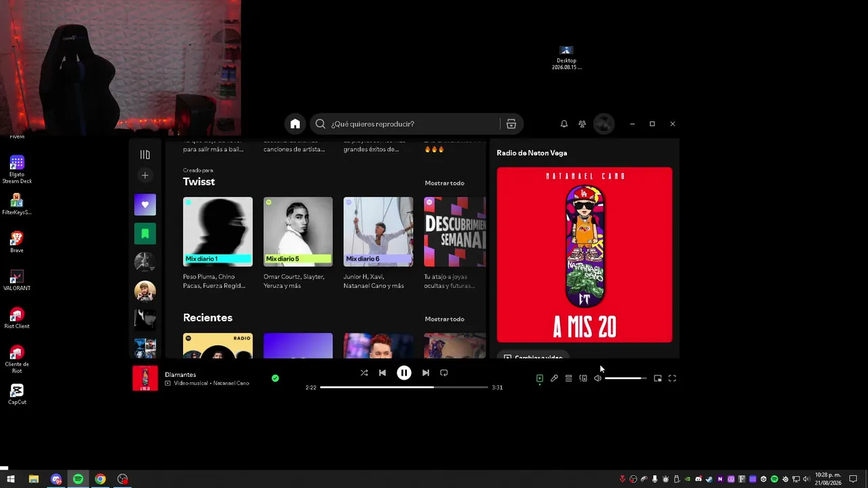Open the Spotify profile avatar menu

pos(604,124)
